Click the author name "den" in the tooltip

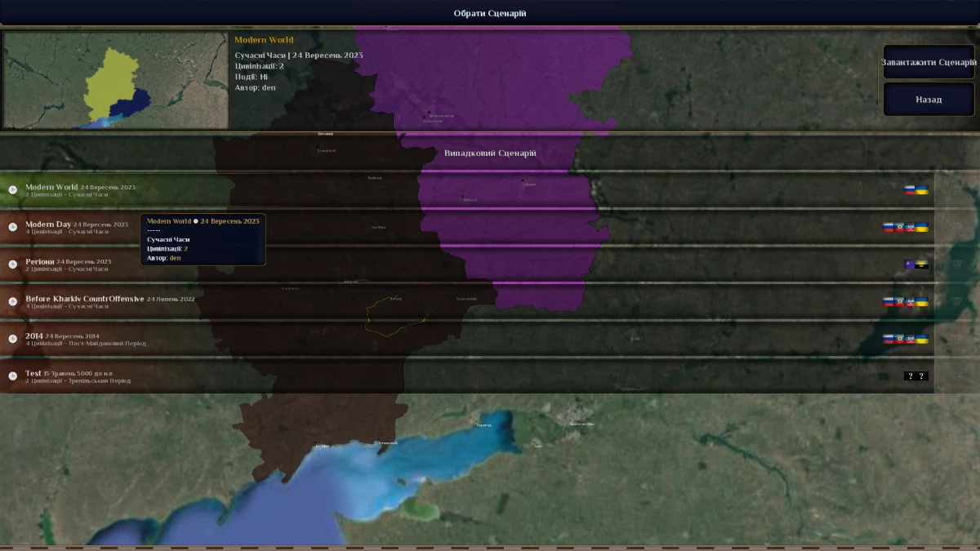click(174, 258)
